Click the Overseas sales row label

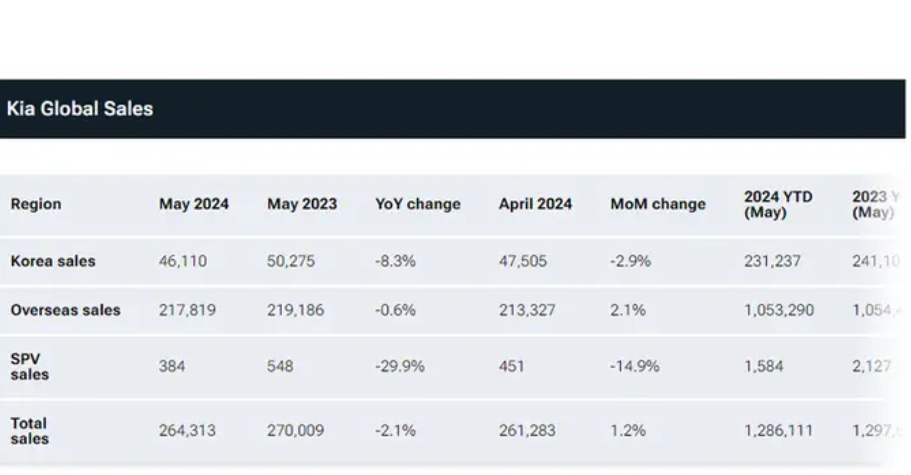pos(65,310)
